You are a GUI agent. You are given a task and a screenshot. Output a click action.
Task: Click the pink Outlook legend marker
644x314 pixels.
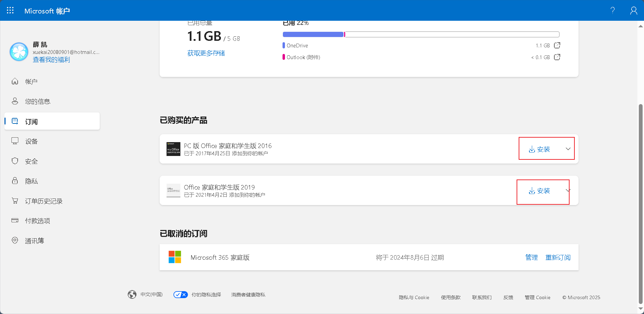tap(284, 57)
